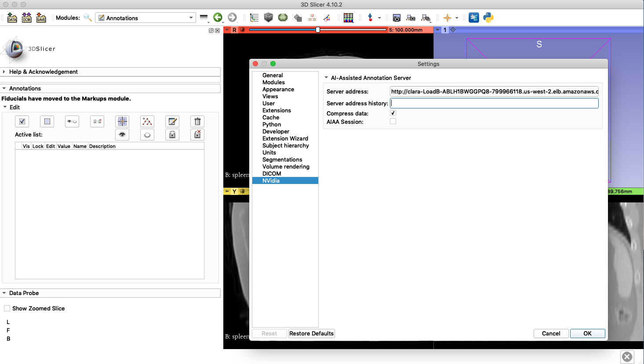The image size is (644, 364).
Task: Click the Red slice offset slider
Action: [318, 30]
